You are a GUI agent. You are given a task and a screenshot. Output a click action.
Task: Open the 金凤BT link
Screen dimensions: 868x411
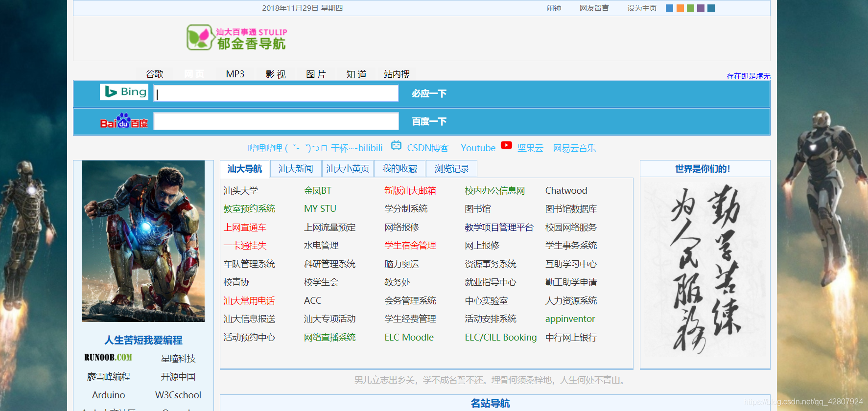[318, 190]
